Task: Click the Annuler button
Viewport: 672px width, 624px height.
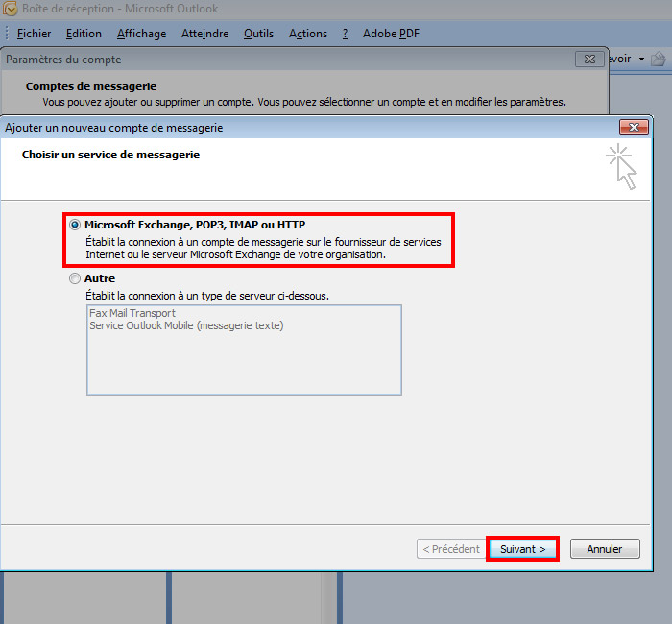Action: [x=605, y=549]
